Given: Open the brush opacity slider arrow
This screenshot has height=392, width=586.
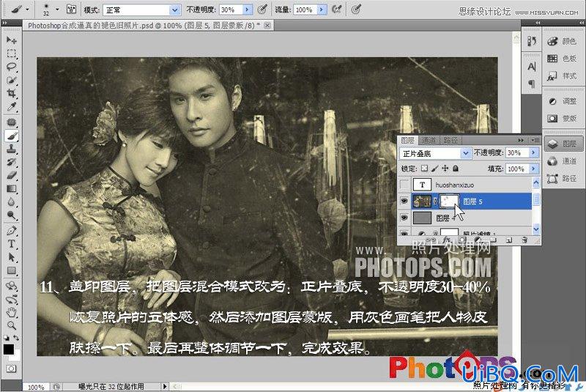Looking at the screenshot, I should (248, 10).
